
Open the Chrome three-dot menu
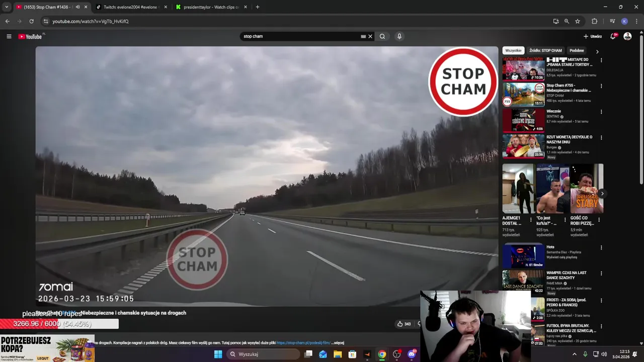click(x=636, y=21)
